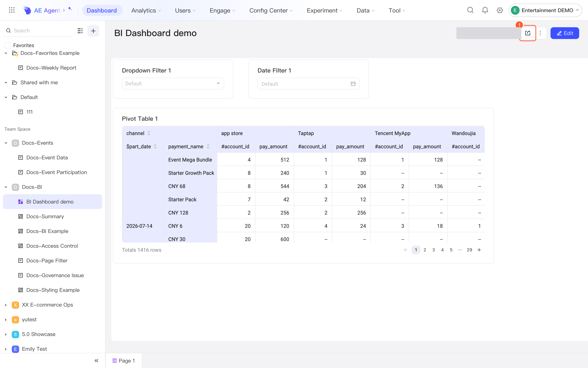Expand the Emily Test space

[6, 349]
